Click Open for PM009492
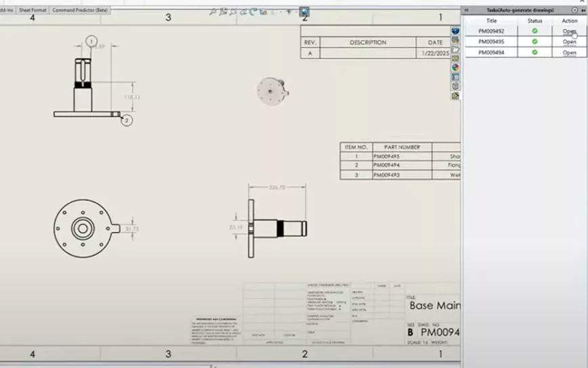 (x=569, y=31)
